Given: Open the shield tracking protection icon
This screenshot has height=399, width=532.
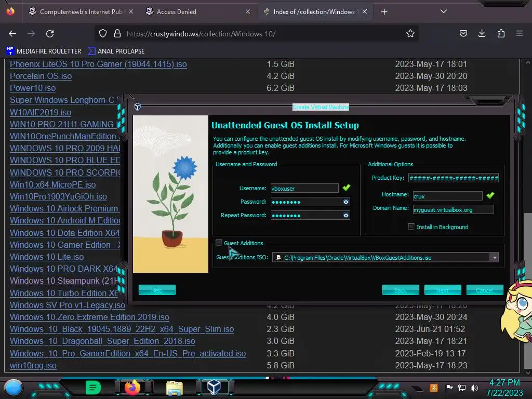Looking at the screenshot, I should [103, 33].
